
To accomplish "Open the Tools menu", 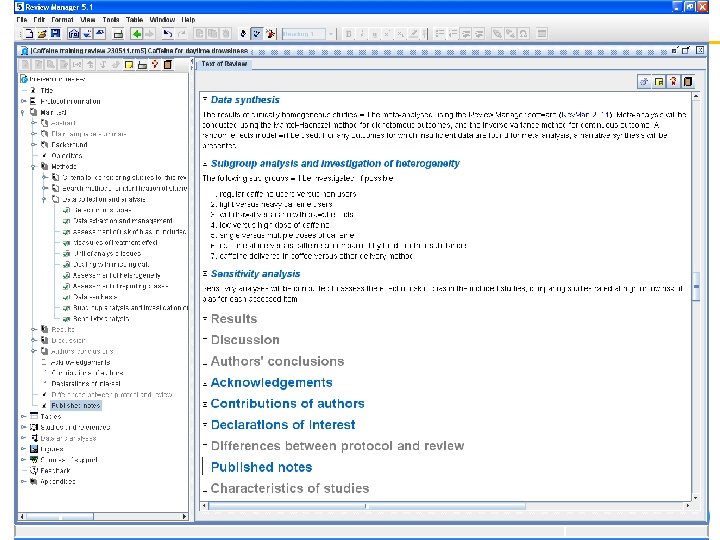I will [x=111, y=20].
